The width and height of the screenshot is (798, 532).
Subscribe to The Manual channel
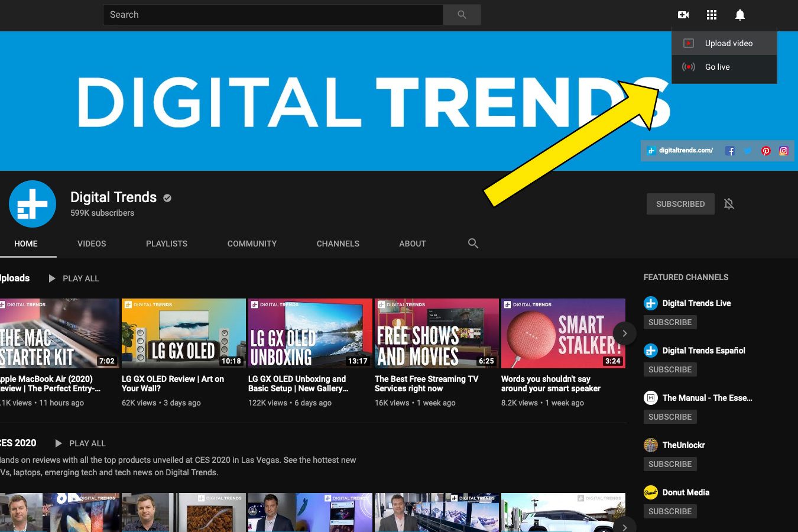click(670, 417)
